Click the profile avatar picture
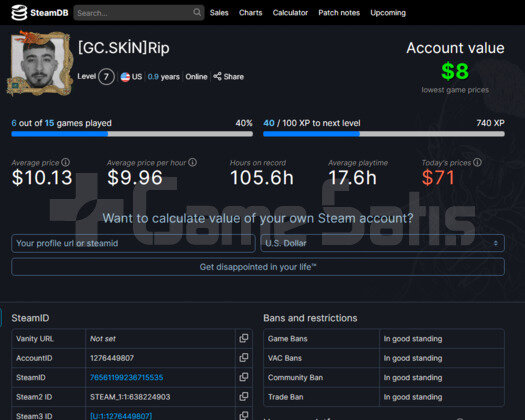The image size is (525, 420). [40, 63]
